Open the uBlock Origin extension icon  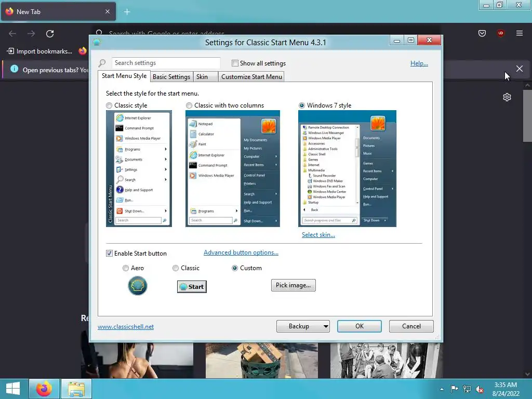coord(500,33)
